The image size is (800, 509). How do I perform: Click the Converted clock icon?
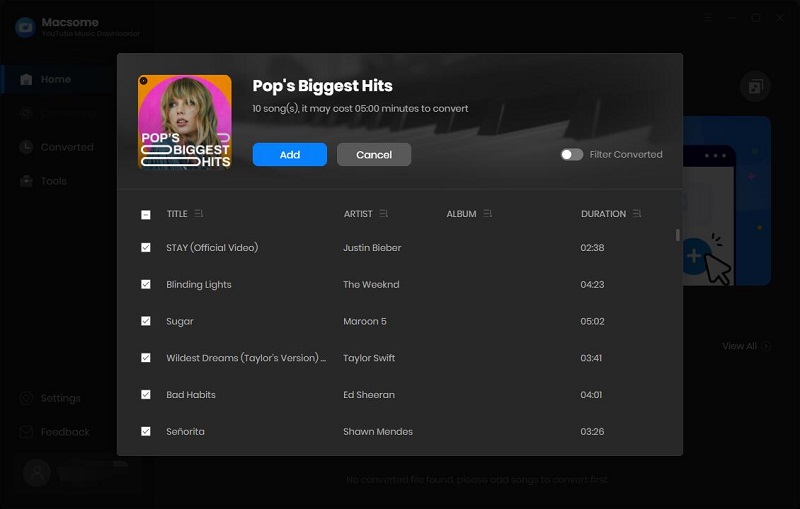26,147
